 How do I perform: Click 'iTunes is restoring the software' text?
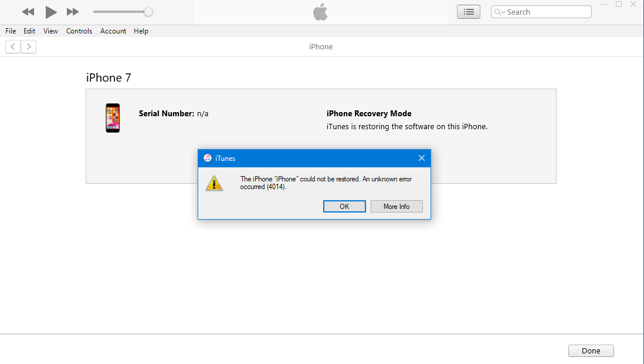(x=407, y=127)
